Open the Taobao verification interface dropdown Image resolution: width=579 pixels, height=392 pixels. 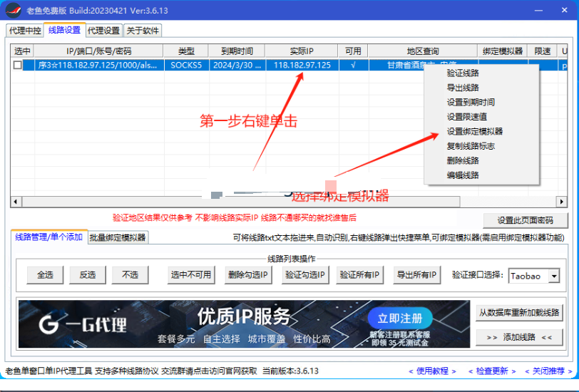point(554,276)
